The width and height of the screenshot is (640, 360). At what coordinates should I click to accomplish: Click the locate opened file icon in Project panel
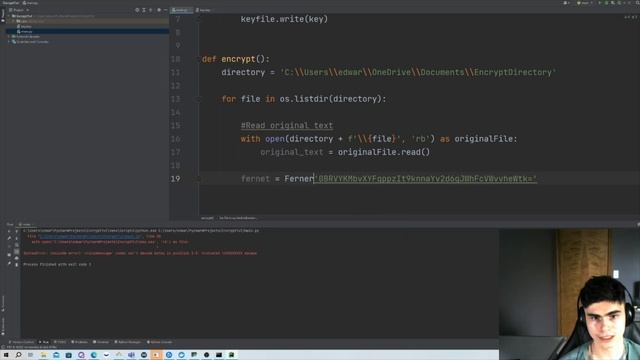137,10
